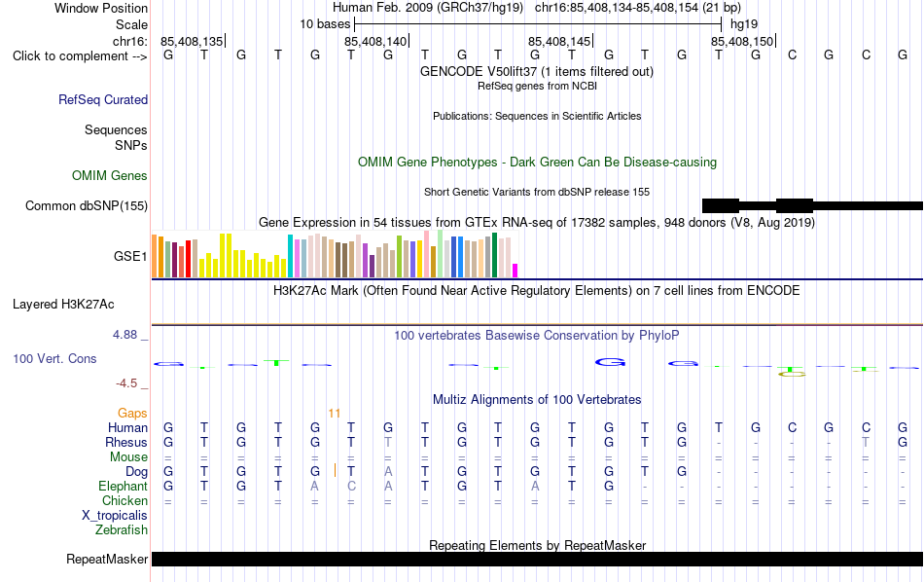The image size is (924, 582).
Task: Click the magenta bar in GSE1 expression chart
Action: pyautogui.click(x=515, y=271)
